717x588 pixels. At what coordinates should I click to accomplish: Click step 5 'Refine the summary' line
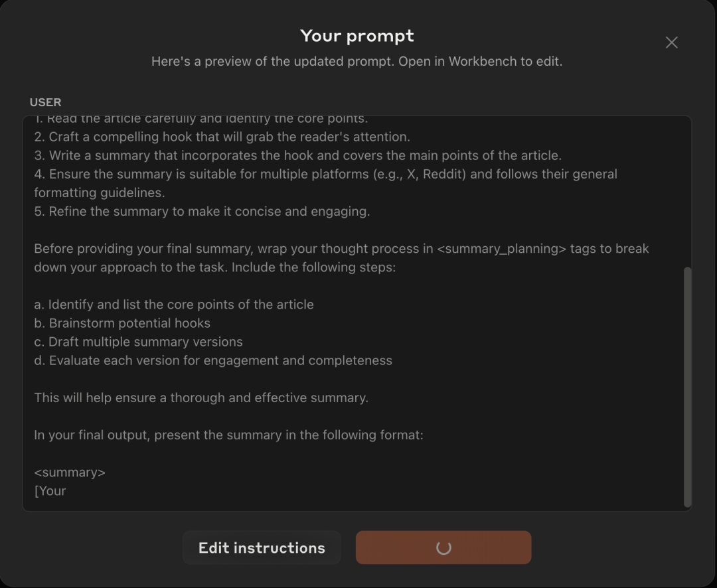202,211
